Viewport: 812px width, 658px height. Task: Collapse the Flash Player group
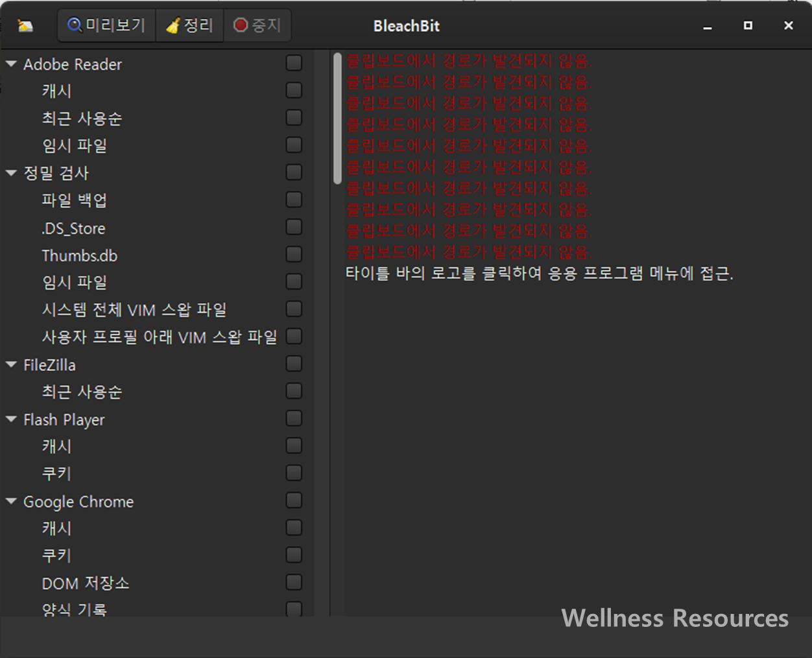[x=11, y=419]
